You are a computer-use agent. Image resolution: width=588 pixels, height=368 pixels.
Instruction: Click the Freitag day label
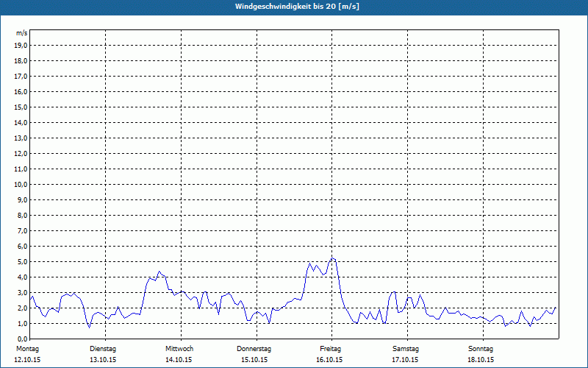coord(330,349)
